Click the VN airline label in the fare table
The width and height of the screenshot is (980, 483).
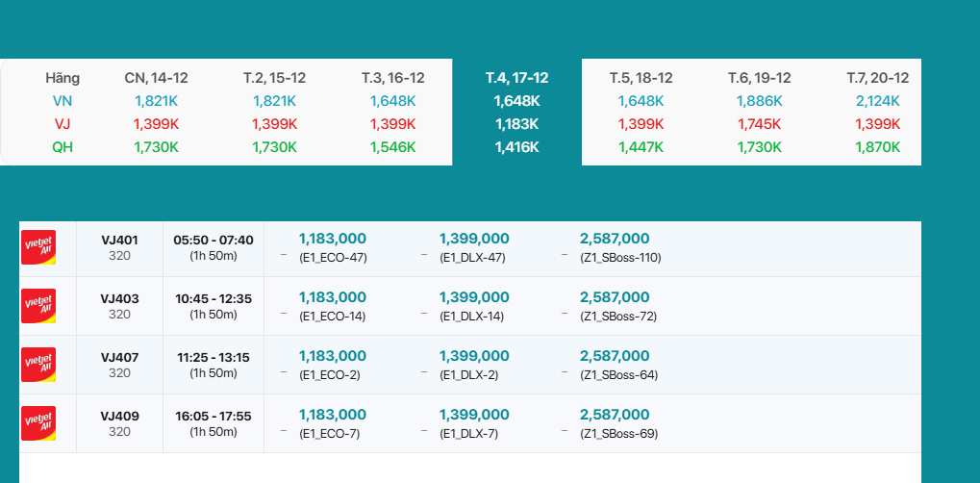[x=63, y=101]
